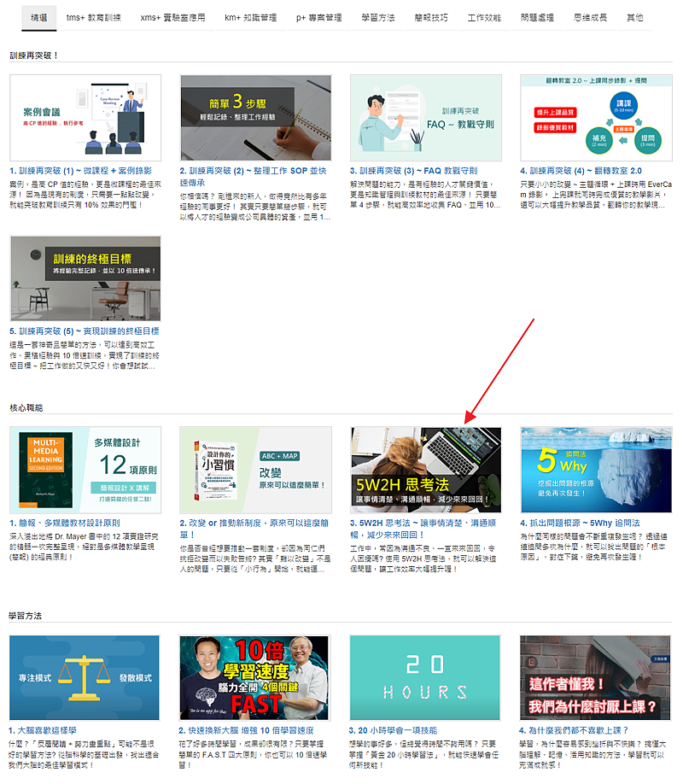
Task: Click the 5W2H 思考法 thumbnail
Action: tap(426, 470)
